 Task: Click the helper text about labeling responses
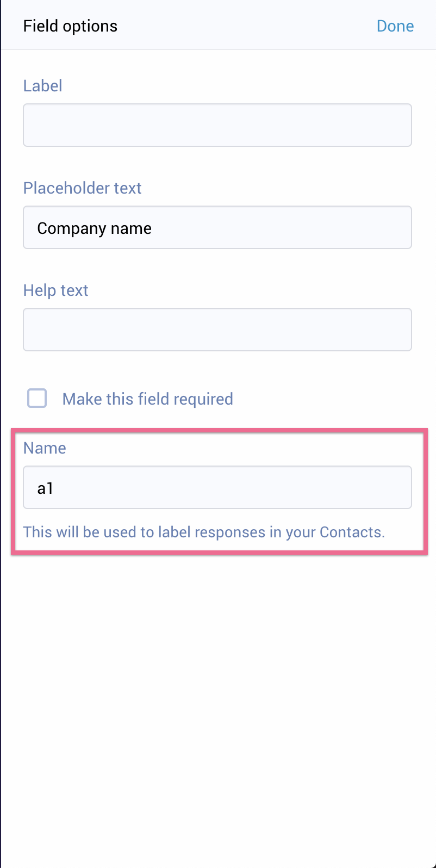tap(204, 532)
